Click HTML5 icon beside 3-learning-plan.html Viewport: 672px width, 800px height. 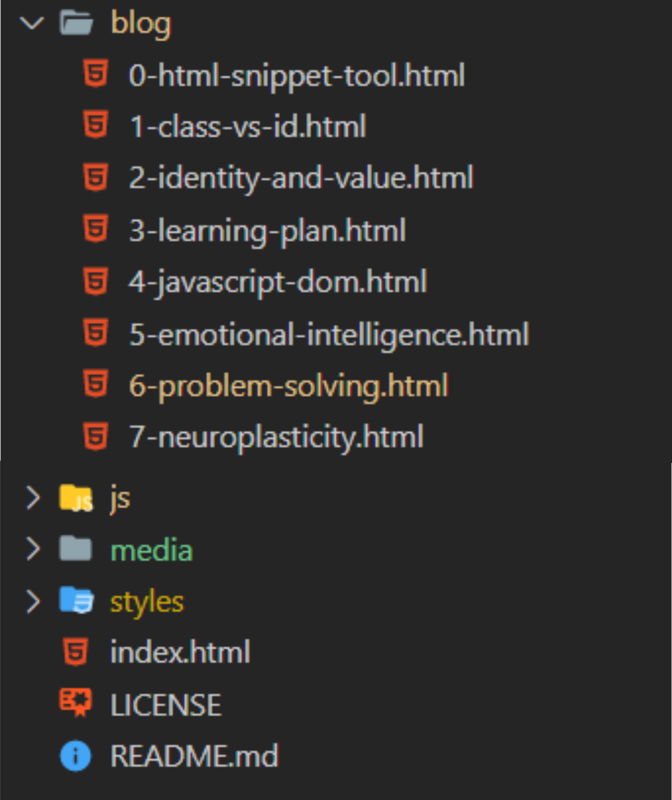pos(96,228)
